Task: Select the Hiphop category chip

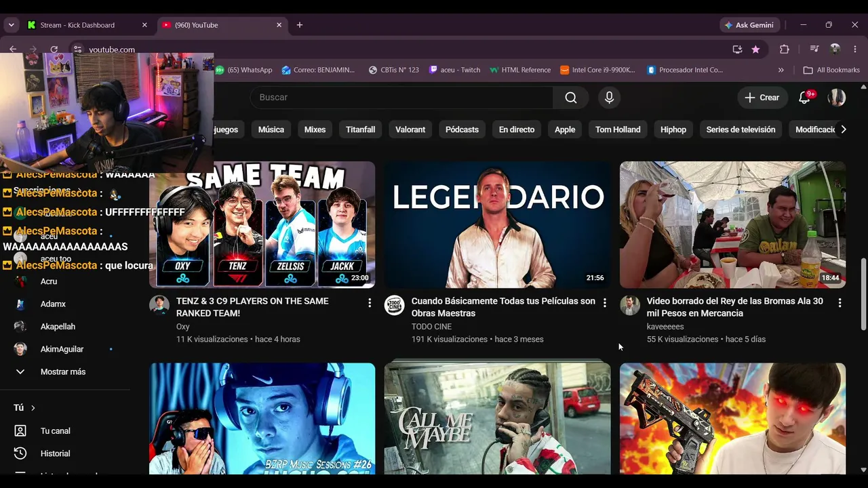Action: (x=673, y=129)
